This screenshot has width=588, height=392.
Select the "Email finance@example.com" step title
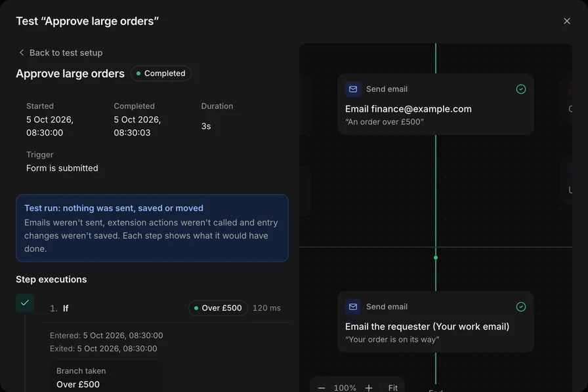[408, 109]
